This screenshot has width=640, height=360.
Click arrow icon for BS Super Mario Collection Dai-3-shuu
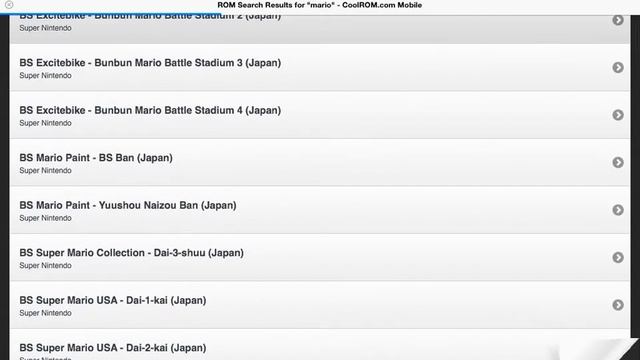(x=618, y=257)
